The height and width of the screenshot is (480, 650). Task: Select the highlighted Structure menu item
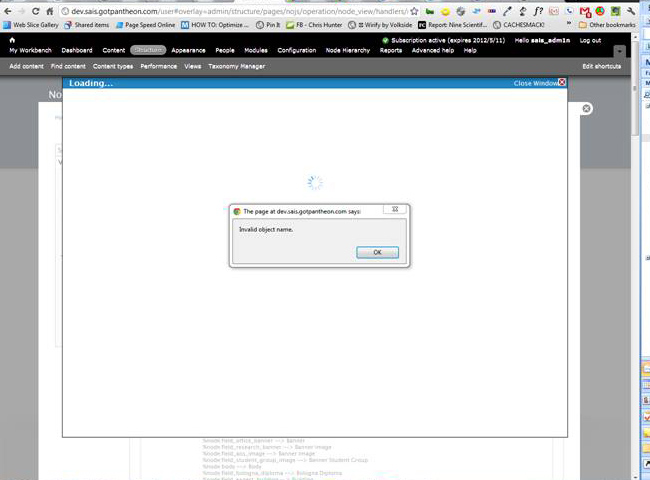(x=148, y=50)
